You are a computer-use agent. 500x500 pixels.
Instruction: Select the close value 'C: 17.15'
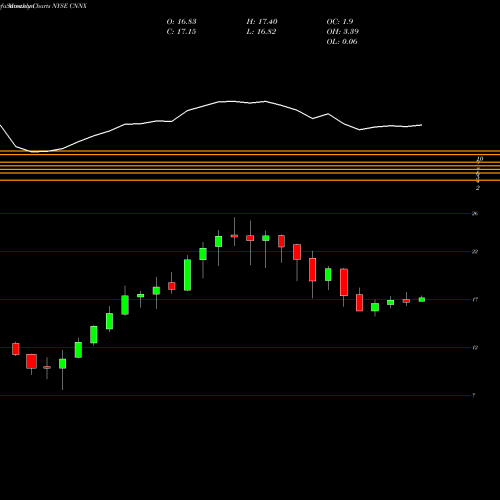(181, 32)
